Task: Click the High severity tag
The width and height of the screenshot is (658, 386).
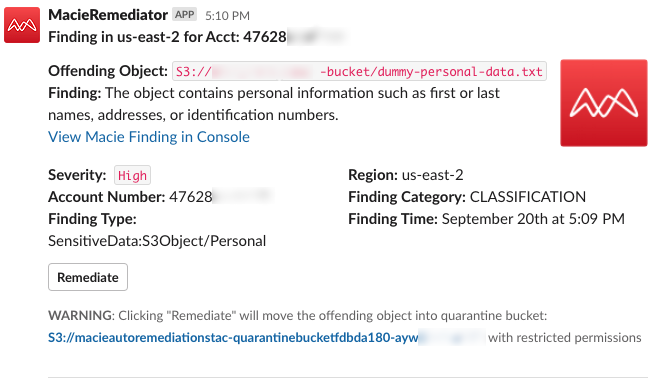Action: pyautogui.click(x=132, y=175)
